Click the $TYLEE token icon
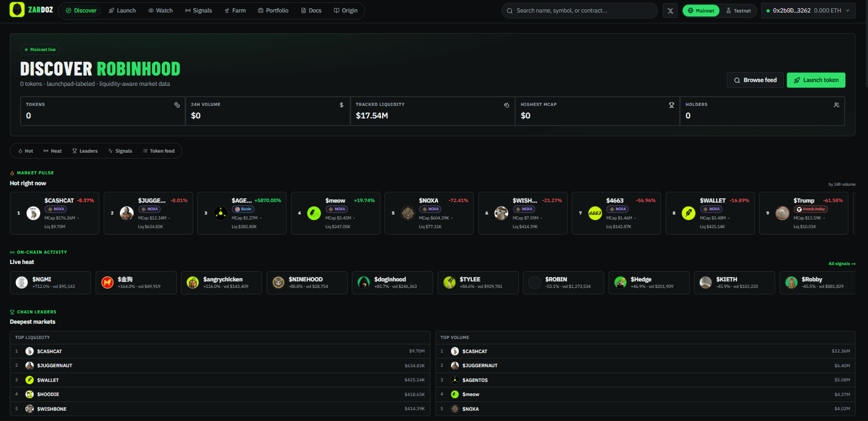868x421 pixels. (449, 282)
